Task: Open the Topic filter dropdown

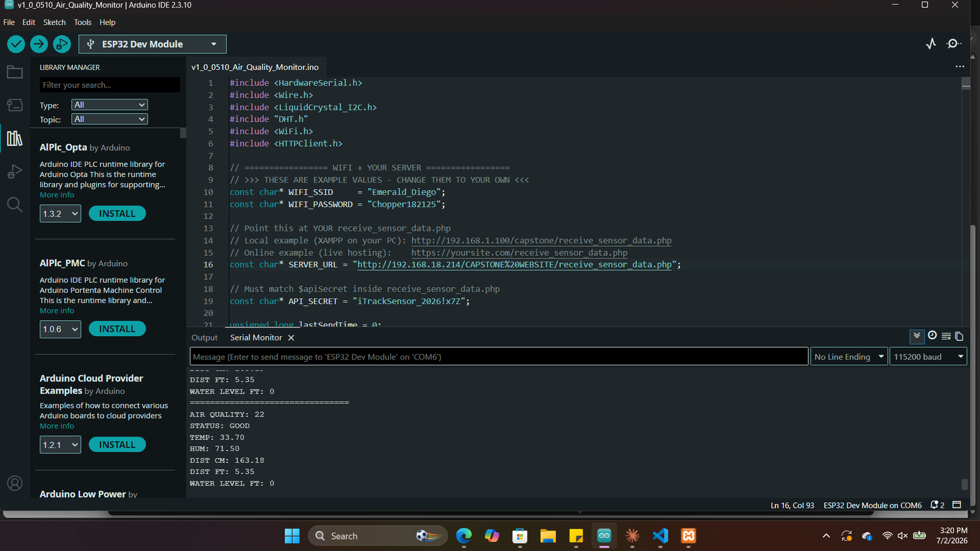Action: [x=110, y=119]
